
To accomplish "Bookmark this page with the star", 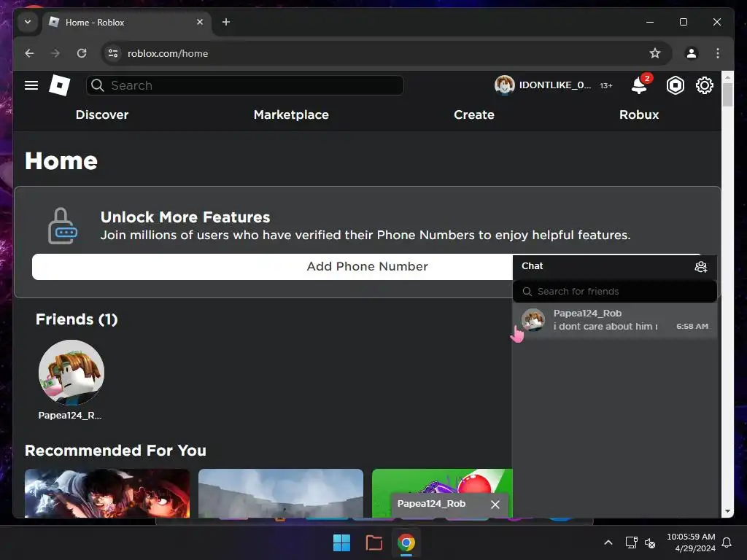I will [655, 53].
